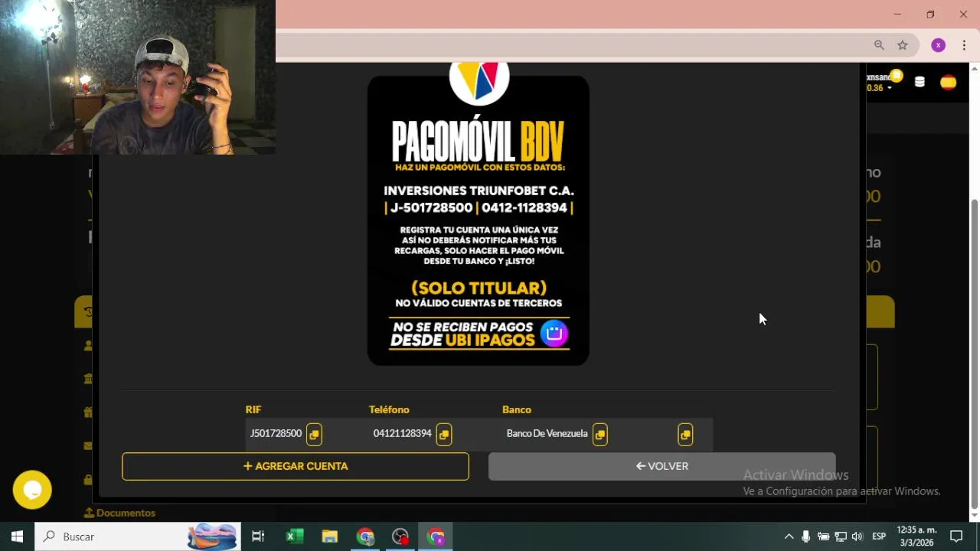Click the page vertical scrollbar thumb

tap(975, 354)
